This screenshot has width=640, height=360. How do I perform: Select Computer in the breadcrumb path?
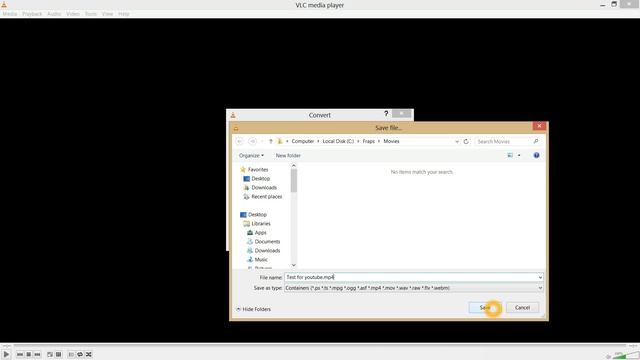click(x=303, y=141)
